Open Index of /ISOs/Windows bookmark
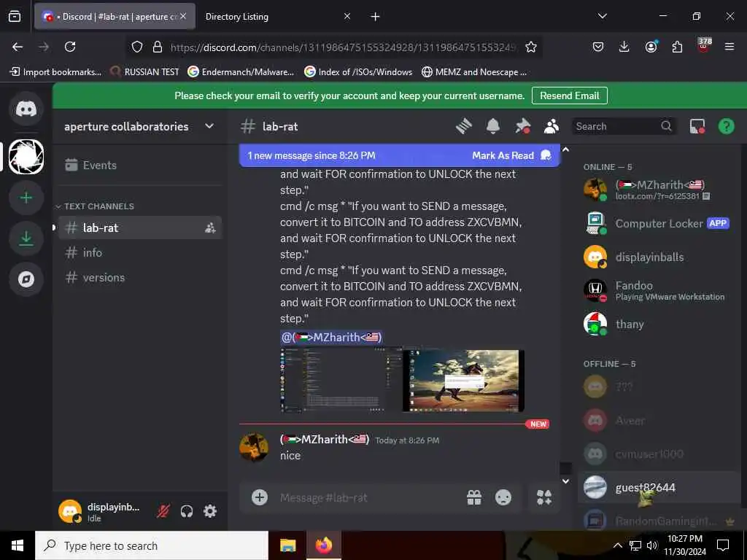This screenshot has width=747, height=560. (x=358, y=72)
